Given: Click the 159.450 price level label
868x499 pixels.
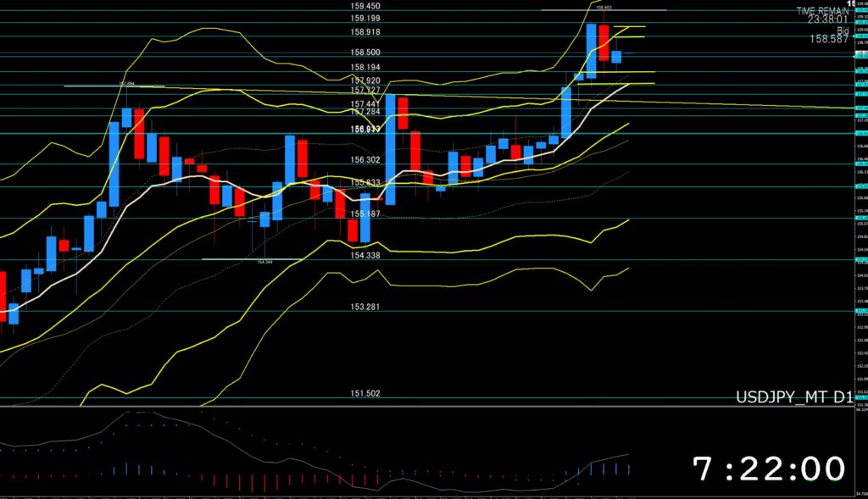Looking at the screenshot, I should tap(364, 5).
